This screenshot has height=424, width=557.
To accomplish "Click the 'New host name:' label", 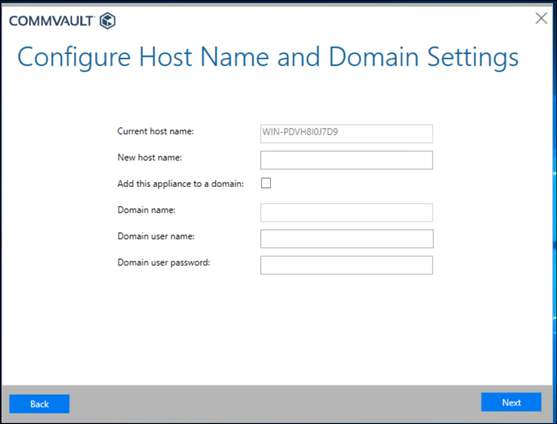I will click(x=150, y=157).
